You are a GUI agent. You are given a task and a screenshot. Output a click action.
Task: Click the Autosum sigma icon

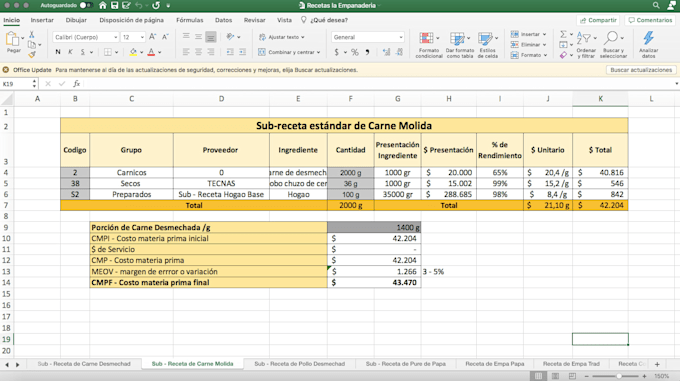point(563,34)
